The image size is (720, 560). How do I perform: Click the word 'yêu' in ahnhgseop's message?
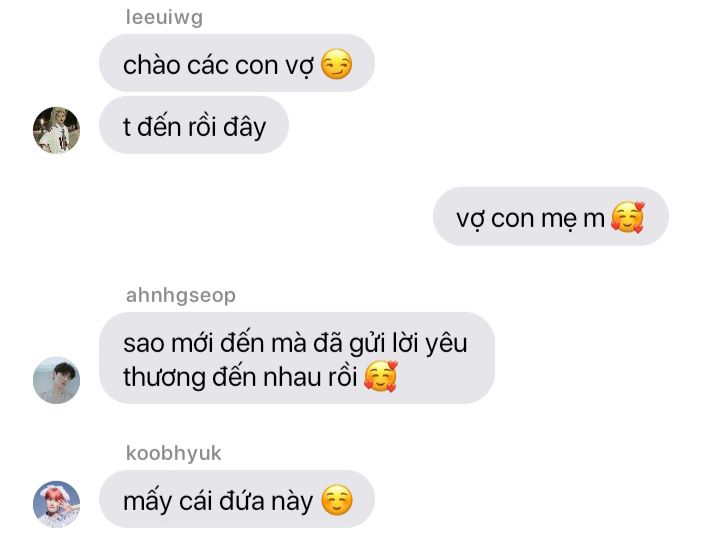pos(446,344)
